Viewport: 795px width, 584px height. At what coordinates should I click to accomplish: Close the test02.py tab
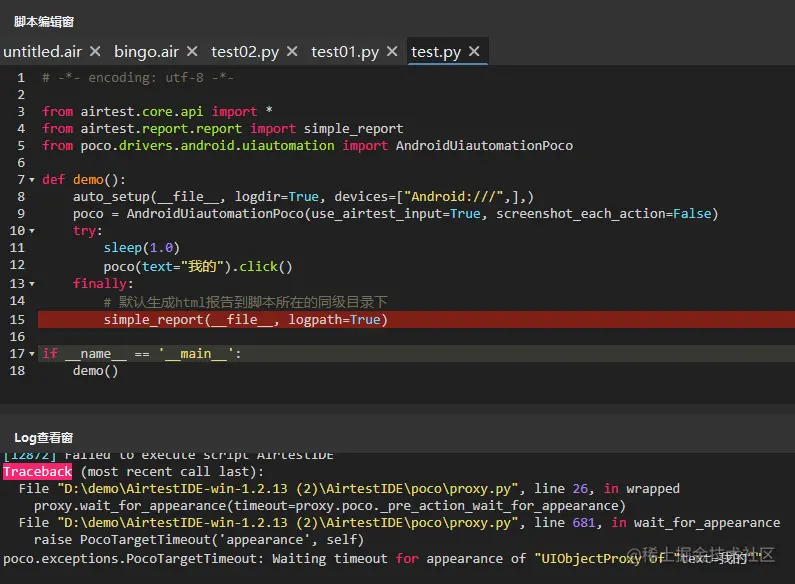pos(292,51)
